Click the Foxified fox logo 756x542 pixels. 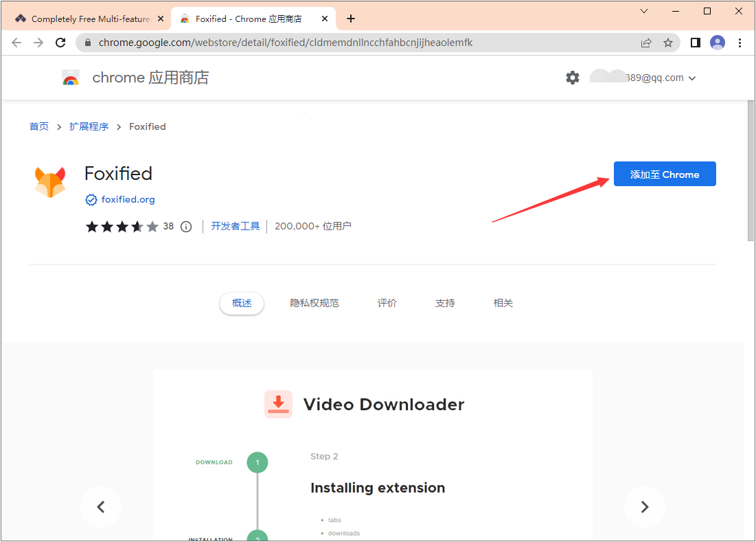pos(50,182)
